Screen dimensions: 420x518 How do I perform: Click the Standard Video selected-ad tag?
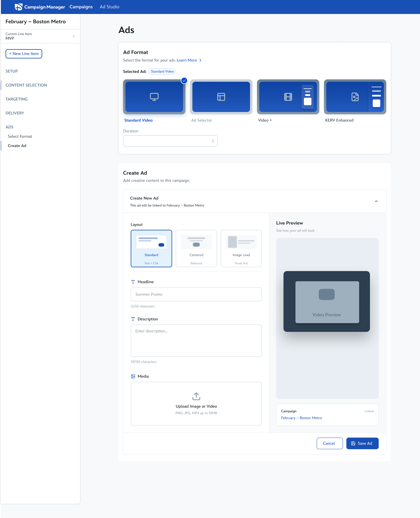pyautogui.click(x=162, y=72)
